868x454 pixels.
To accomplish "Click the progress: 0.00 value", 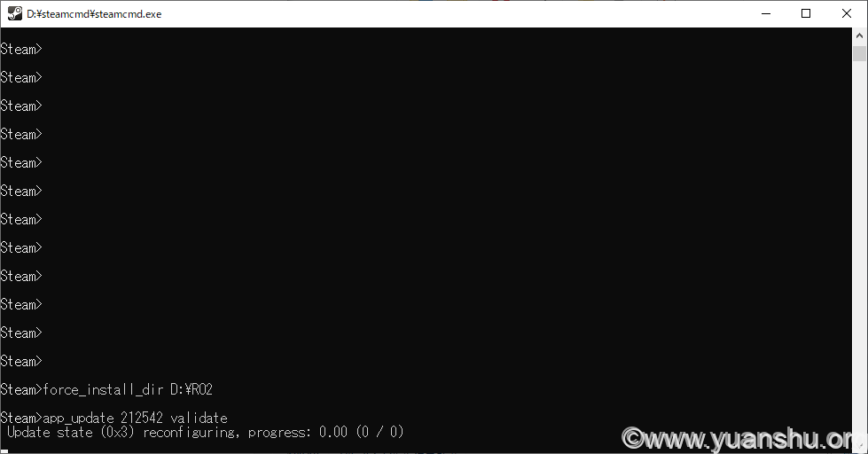I will point(298,432).
